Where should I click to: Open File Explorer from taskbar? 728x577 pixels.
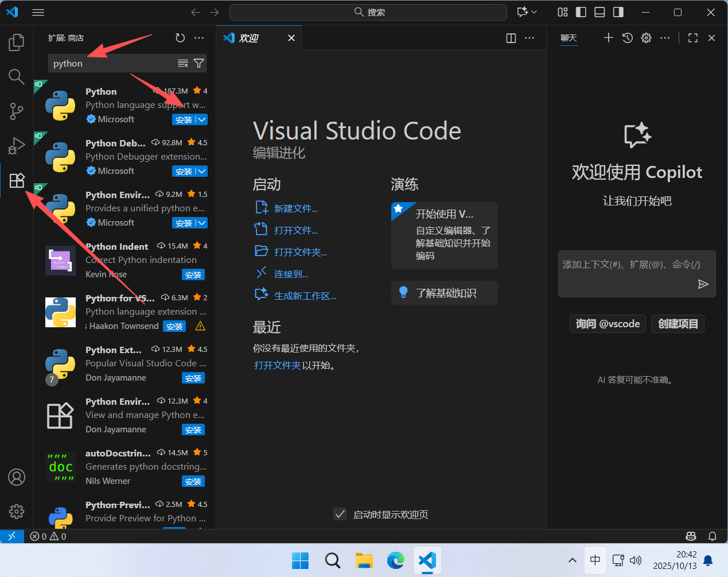click(364, 560)
